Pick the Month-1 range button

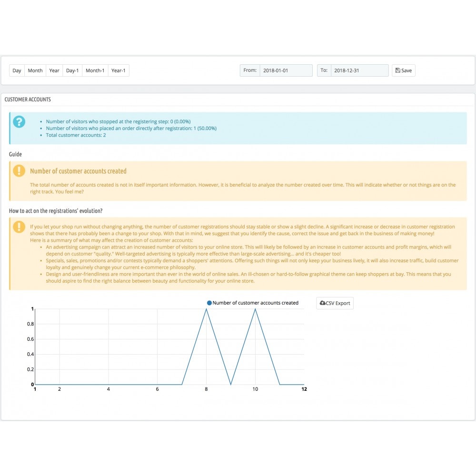click(x=95, y=70)
